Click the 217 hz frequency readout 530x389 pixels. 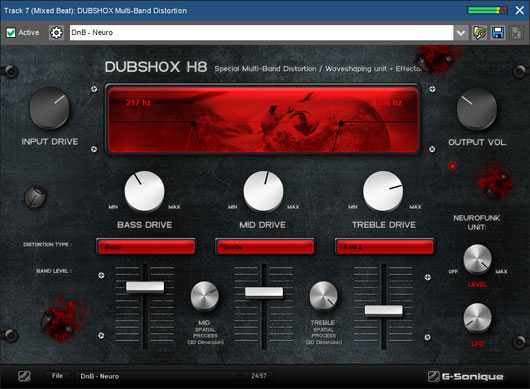[x=138, y=102]
